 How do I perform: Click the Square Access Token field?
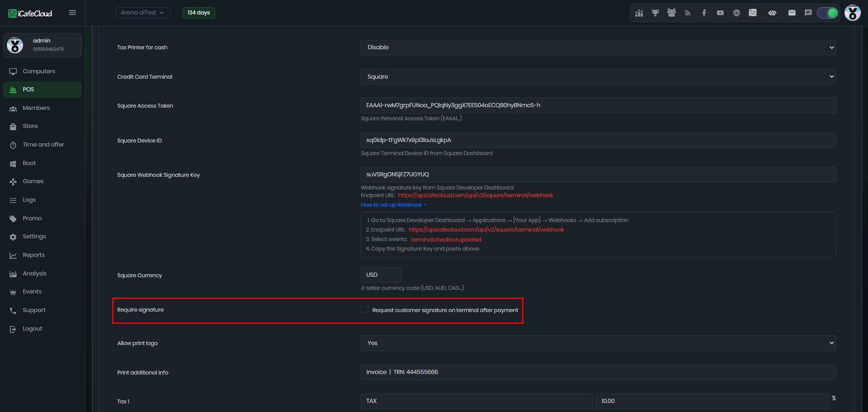click(598, 105)
